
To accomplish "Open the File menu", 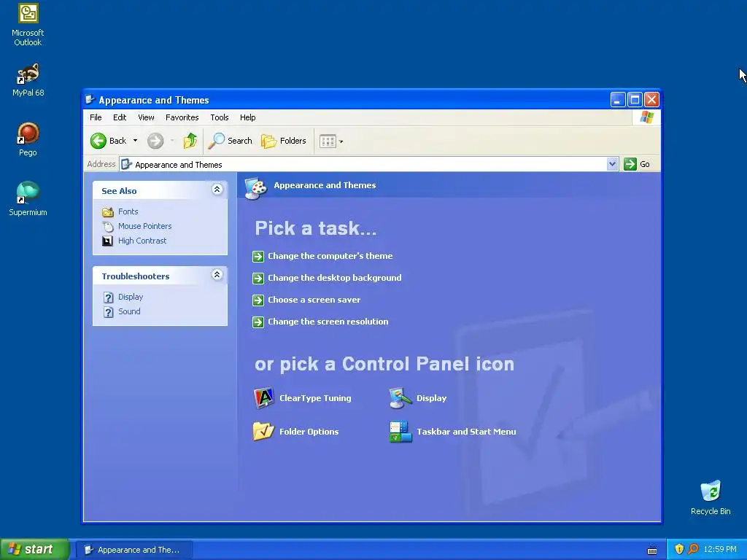I will [x=96, y=117].
